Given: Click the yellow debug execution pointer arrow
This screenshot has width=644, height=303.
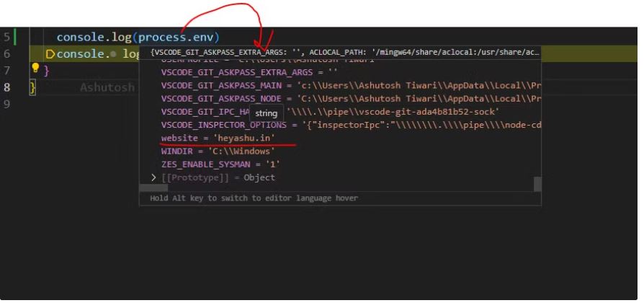Looking at the screenshot, I should click(x=50, y=55).
